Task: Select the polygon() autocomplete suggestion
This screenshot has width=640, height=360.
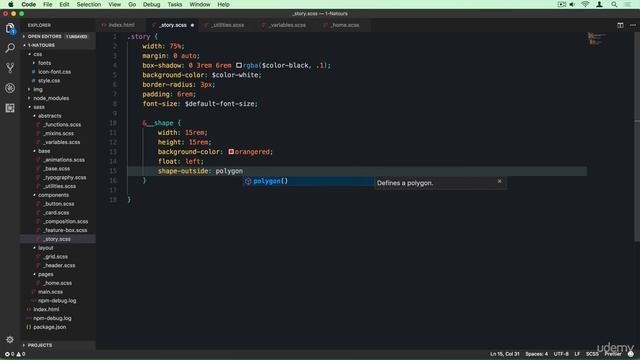Action: pos(308,181)
